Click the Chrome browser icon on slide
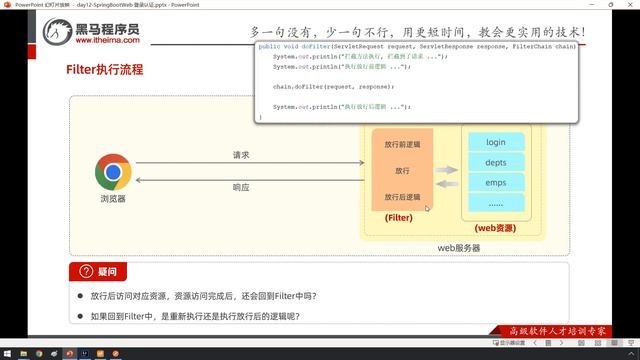The image size is (640, 360). point(113,172)
